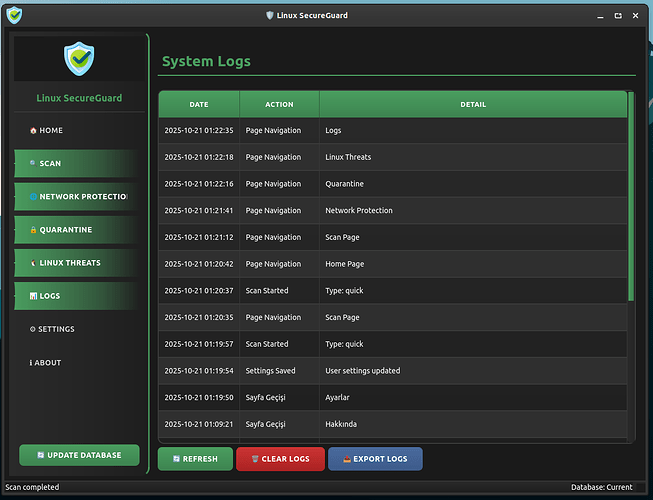Click the shield icon in the title bar

[x=14, y=15]
